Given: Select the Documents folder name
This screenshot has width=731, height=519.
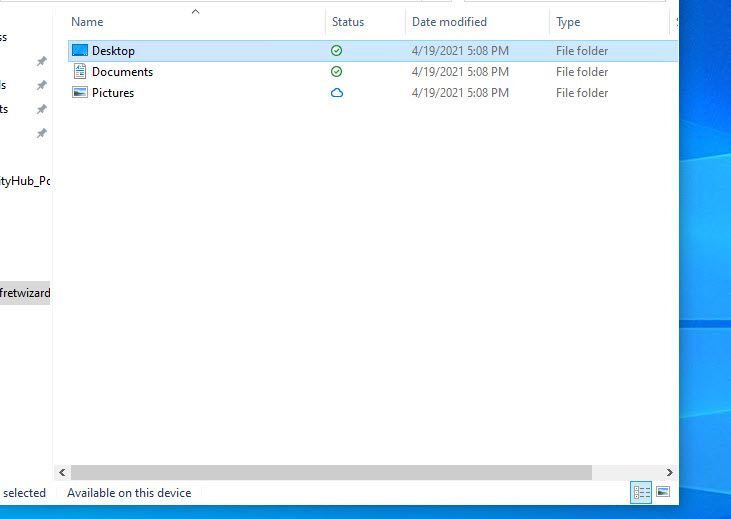Looking at the screenshot, I should pyautogui.click(x=122, y=72).
